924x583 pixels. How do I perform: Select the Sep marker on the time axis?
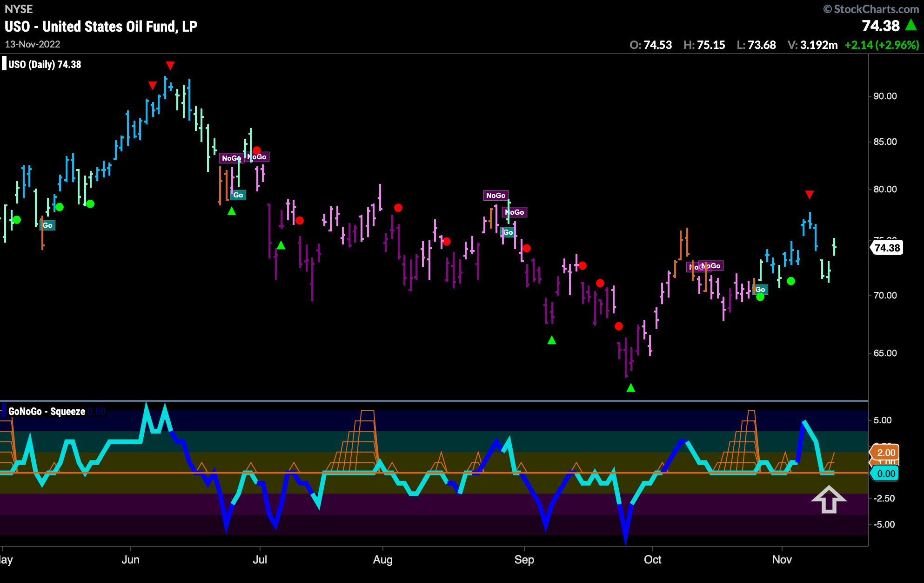[x=524, y=560]
